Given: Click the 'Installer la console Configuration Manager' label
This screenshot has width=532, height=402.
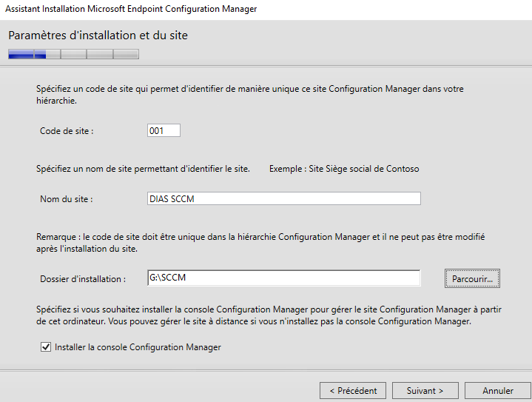Looking at the screenshot, I should (x=138, y=346).
